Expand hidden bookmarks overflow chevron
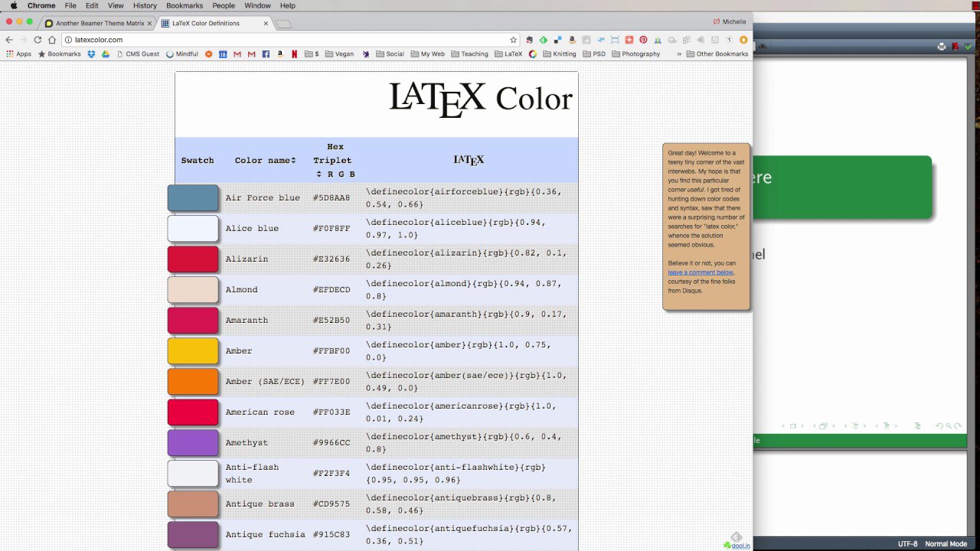The width and height of the screenshot is (980, 551). [x=679, y=54]
